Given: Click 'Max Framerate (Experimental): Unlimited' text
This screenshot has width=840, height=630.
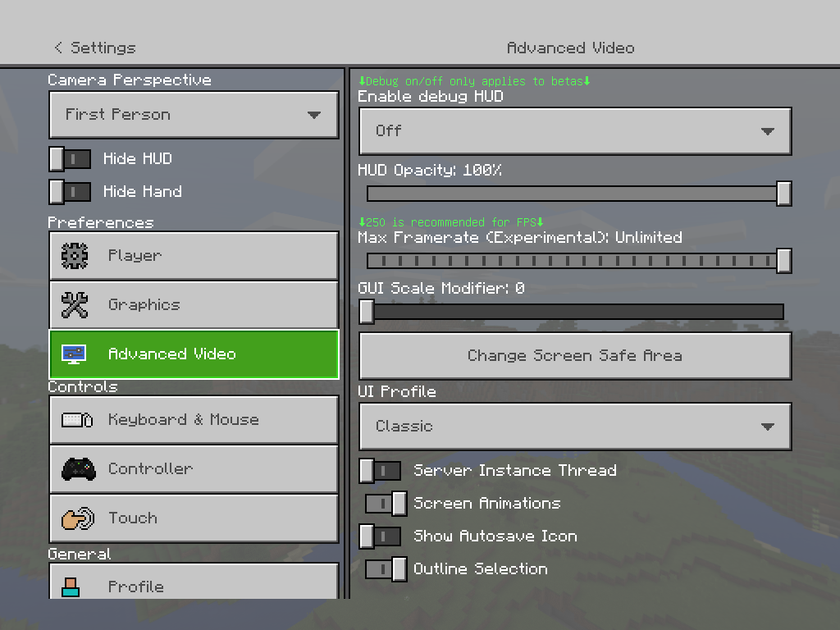Looking at the screenshot, I should pyautogui.click(x=519, y=237).
